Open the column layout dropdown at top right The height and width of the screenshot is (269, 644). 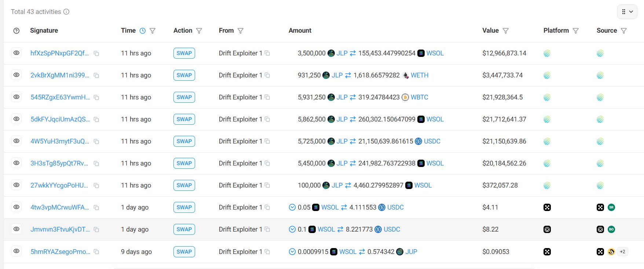click(627, 12)
